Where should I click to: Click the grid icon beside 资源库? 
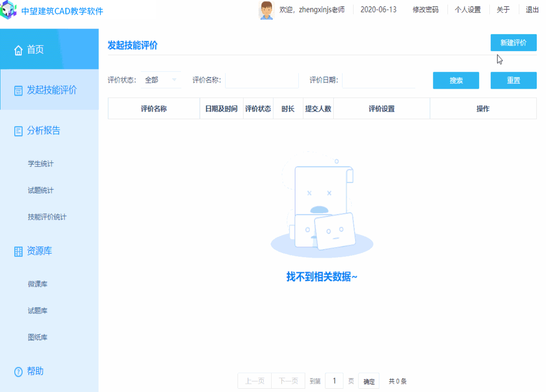click(18, 251)
